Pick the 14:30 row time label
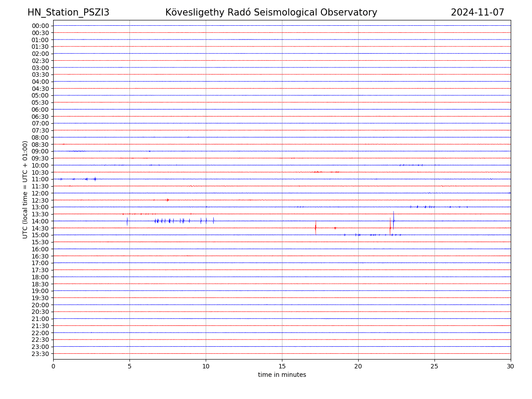Viewport: 532px width, 399px height. 40,228
